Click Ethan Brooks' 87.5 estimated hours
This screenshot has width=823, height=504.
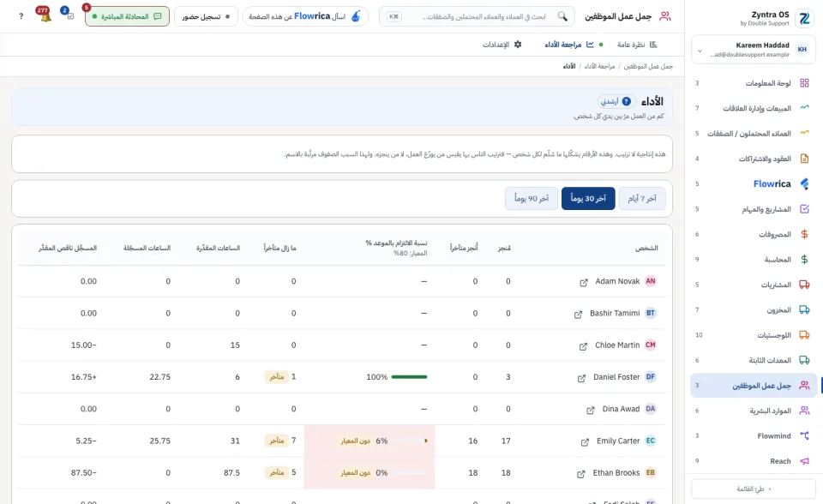(x=231, y=472)
